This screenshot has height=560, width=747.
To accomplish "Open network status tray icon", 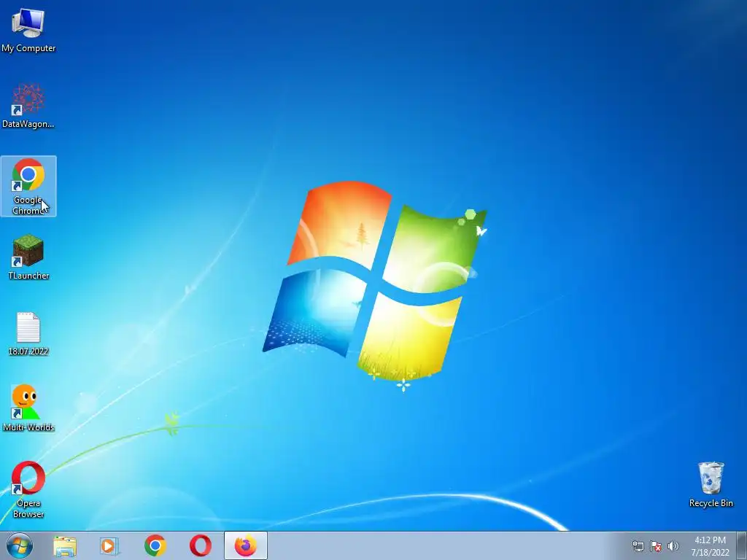I will [638, 546].
